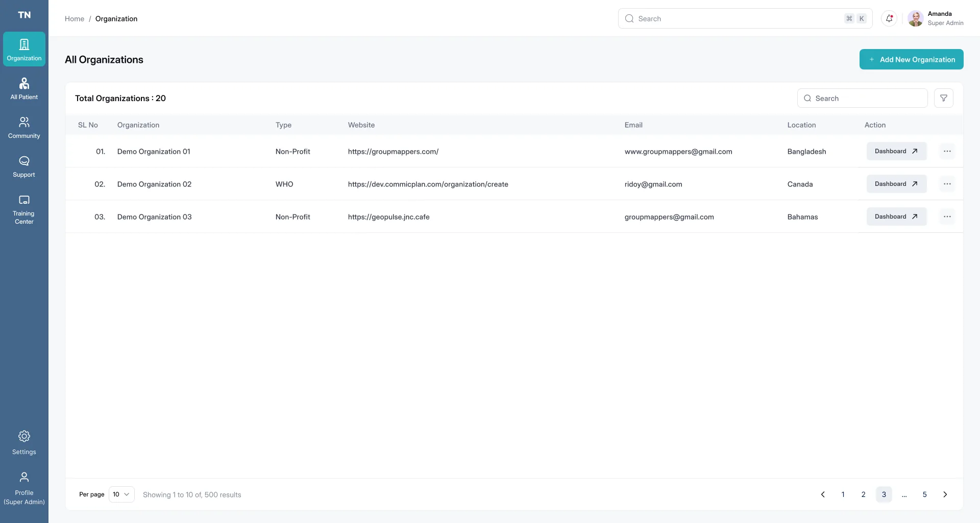980x523 pixels.
Task: Click the Organization column header
Action: point(138,125)
